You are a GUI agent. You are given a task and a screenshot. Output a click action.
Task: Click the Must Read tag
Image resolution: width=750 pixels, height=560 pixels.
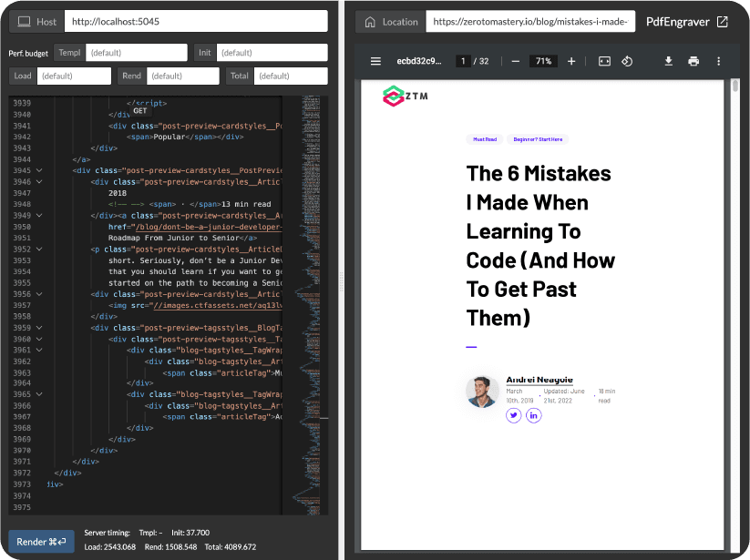tap(485, 139)
